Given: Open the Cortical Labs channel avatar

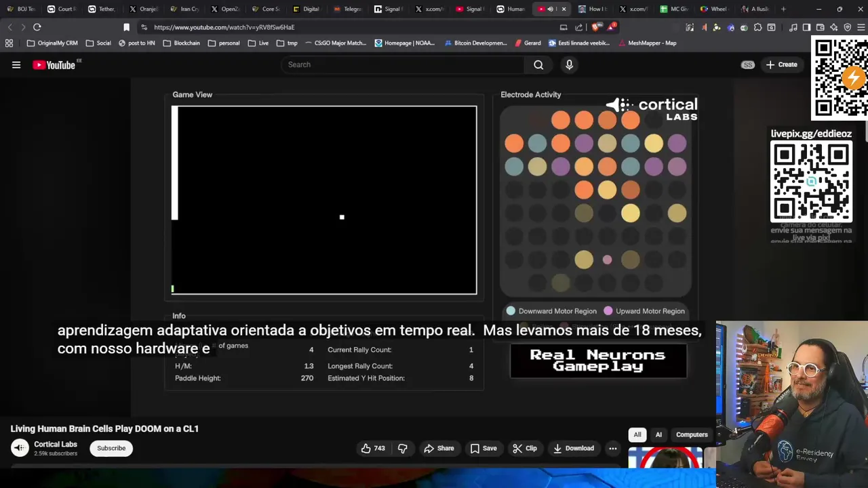Looking at the screenshot, I should pyautogui.click(x=20, y=448).
